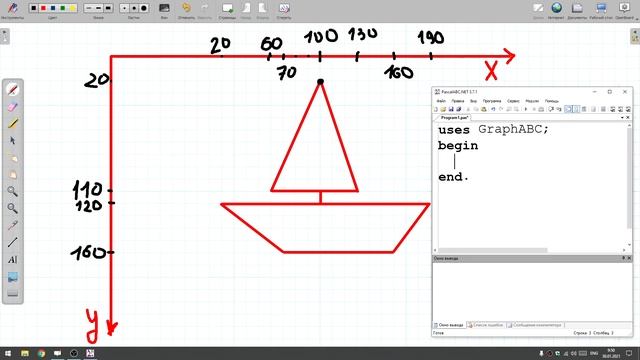Select the Zoom in magnifier tool
This screenshot has height=360, width=640.
[13, 191]
